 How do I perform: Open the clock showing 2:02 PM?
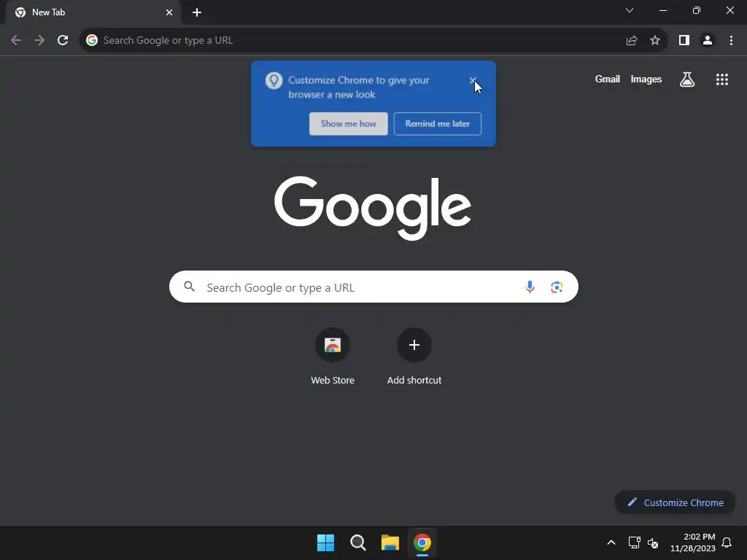coord(693,542)
